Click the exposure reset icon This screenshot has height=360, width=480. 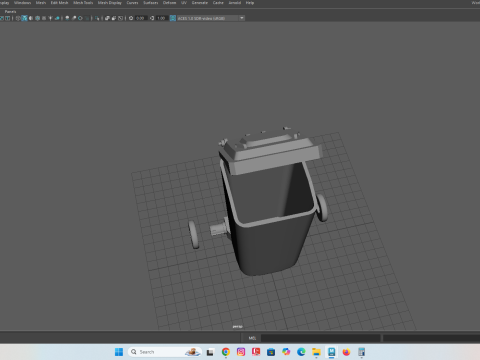point(131,18)
